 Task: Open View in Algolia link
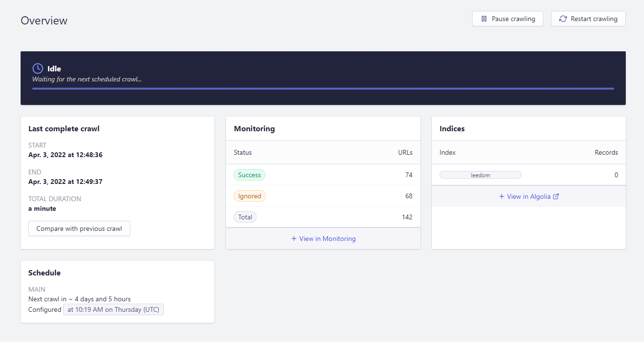pyautogui.click(x=529, y=196)
